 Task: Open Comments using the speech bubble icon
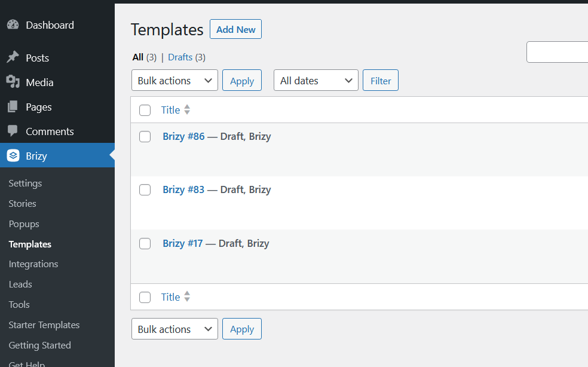(x=13, y=131)
